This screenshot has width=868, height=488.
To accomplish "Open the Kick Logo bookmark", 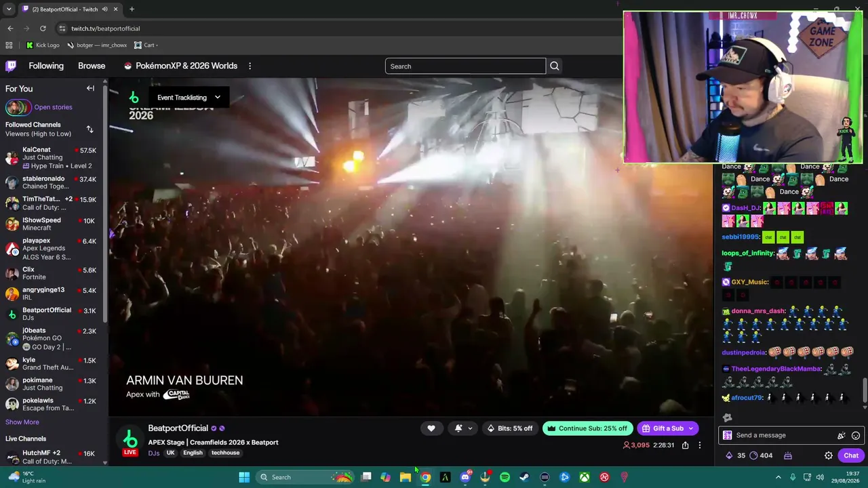I will (x=43, y=45).
